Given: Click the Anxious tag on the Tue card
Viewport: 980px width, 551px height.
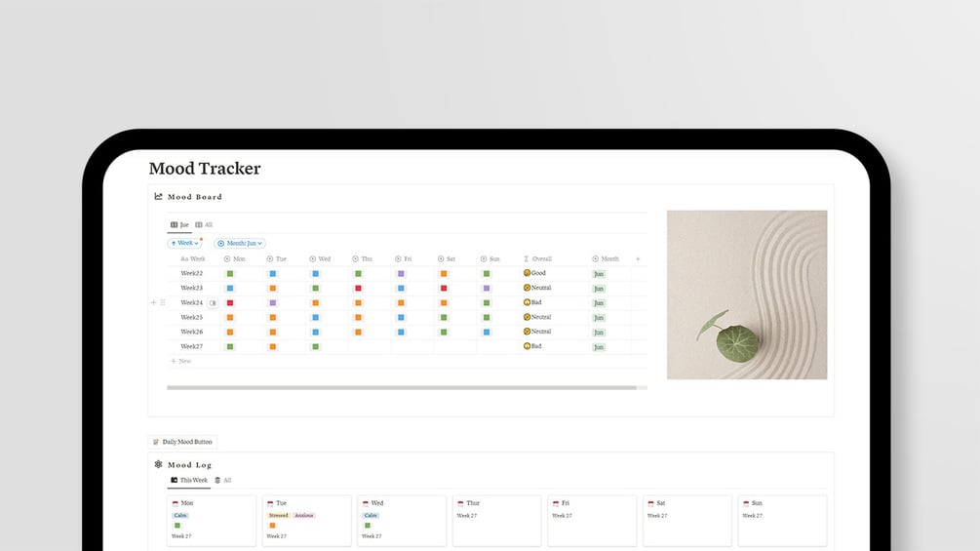Looking at the screenshot, I should coord(303,515).
